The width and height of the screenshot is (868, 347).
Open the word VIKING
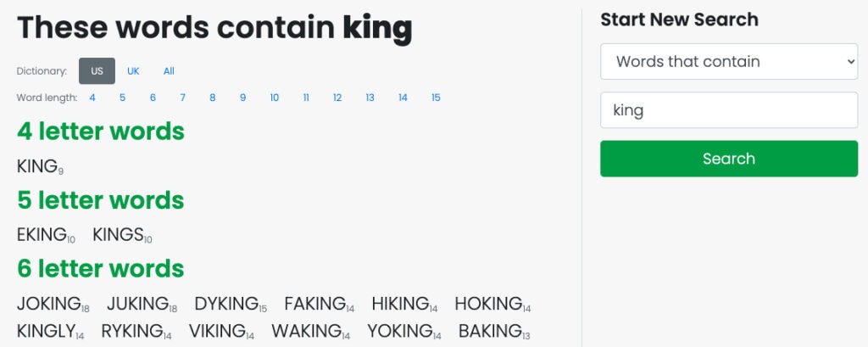pyautogui.click(x=217, y=331)
